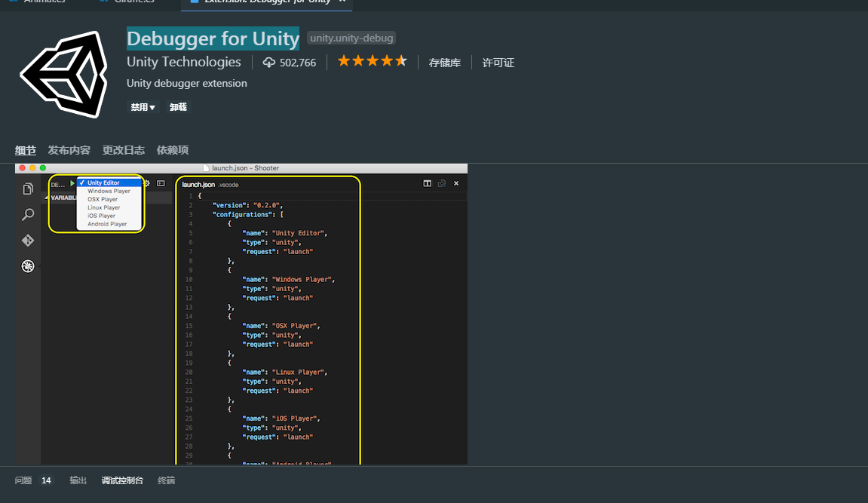
Task: Open the five-star rating reviews
Action: [x=372, y=61]
